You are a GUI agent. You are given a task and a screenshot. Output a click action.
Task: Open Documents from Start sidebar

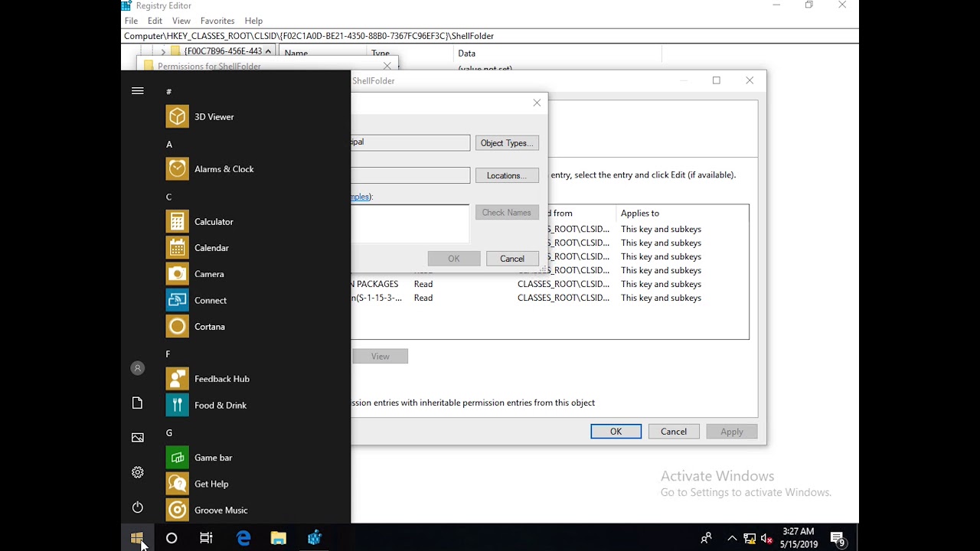click(138, 403)
